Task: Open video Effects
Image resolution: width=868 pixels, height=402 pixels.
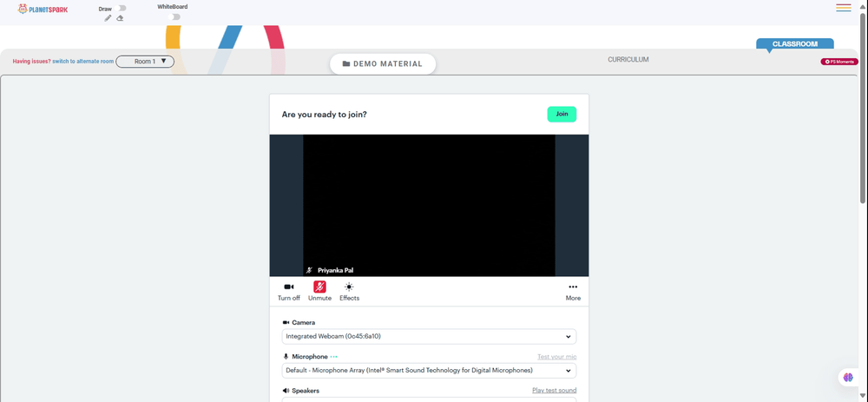Action: [x=349, y=291]
